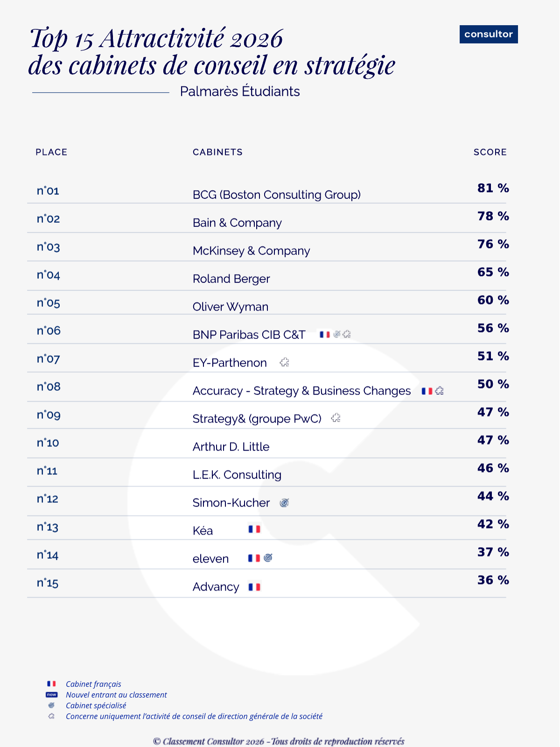
Task: Click the 'new' badge in the legend
Action: (51, 695)
